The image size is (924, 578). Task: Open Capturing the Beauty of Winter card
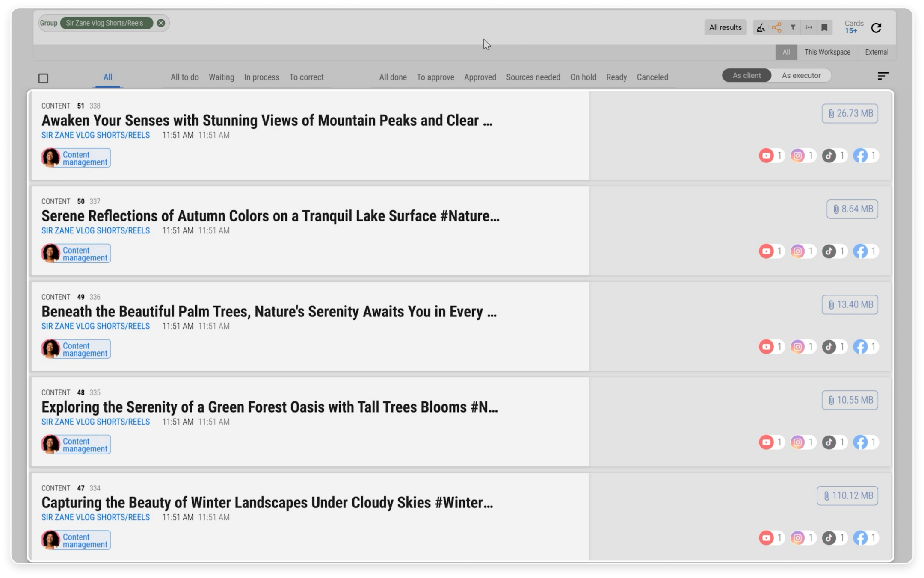267,503
